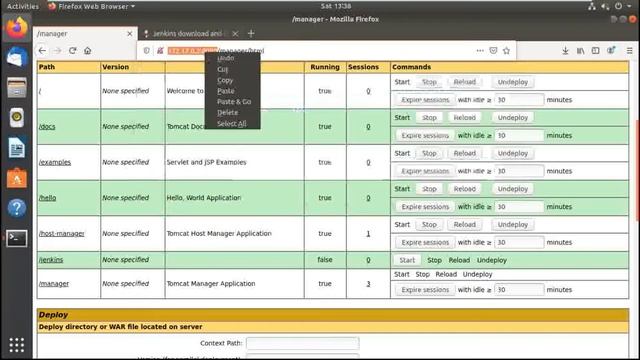640x360 pixels.
Task: Click the forward navigation arrow
Action: click(58, 51)
